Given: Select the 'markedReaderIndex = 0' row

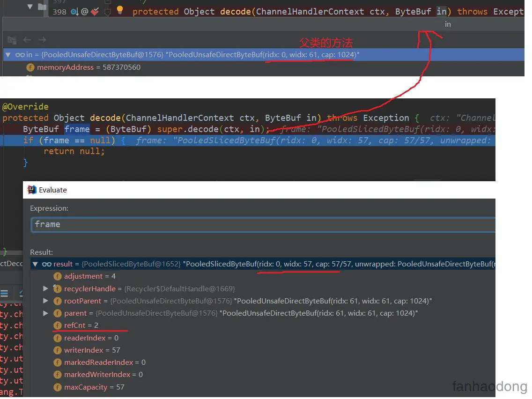Looking at the screenshot, I should tap(263, 362).
